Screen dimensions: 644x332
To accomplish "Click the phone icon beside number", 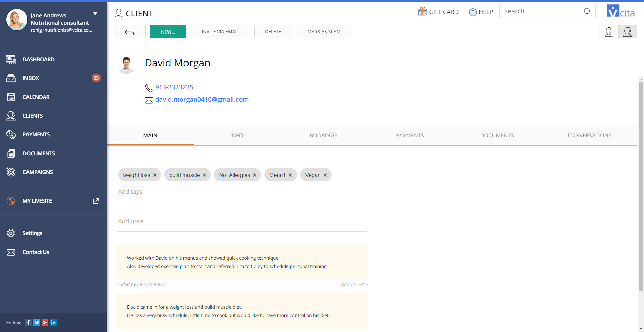I will 149,88.
